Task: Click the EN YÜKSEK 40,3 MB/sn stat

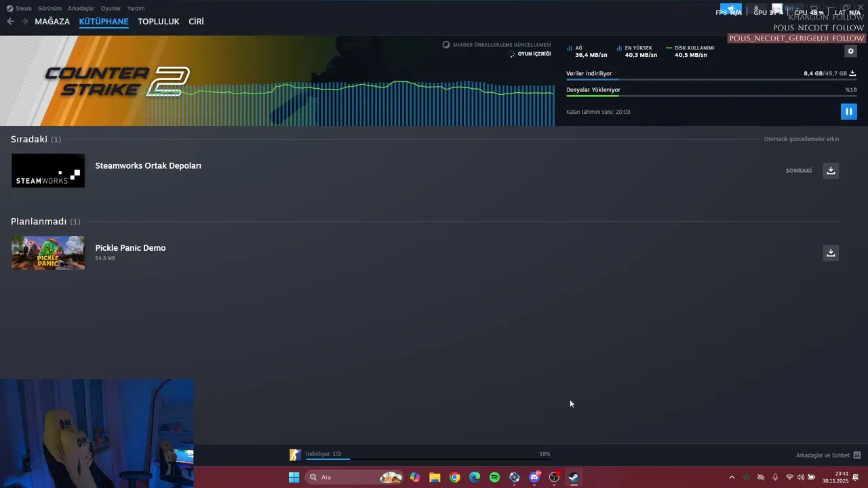Action: click(x=637, y=52)
